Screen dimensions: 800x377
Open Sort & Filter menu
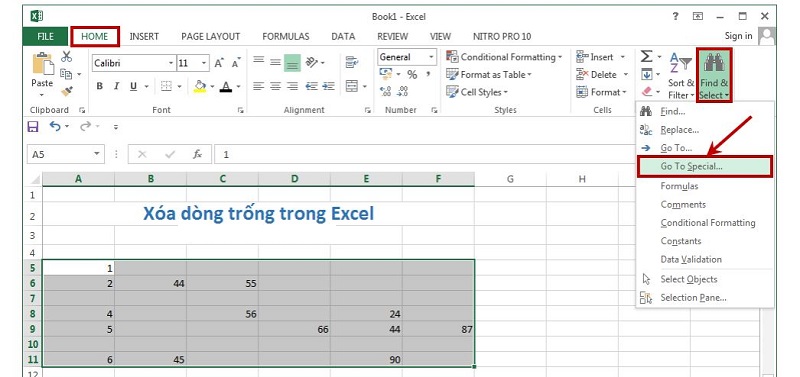pos(681,76)
